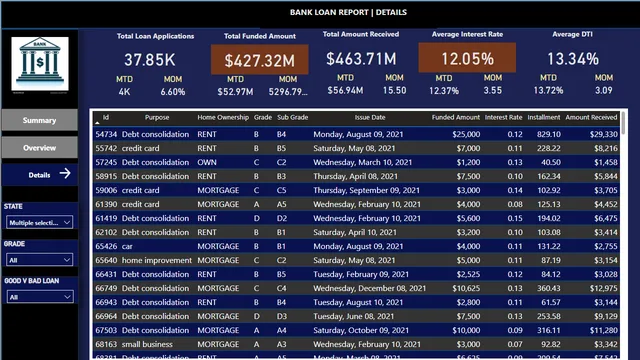640x360 pixels.
Task: Click 'Saturday, April 10, 2021' issue date
Action: point(355,232)
